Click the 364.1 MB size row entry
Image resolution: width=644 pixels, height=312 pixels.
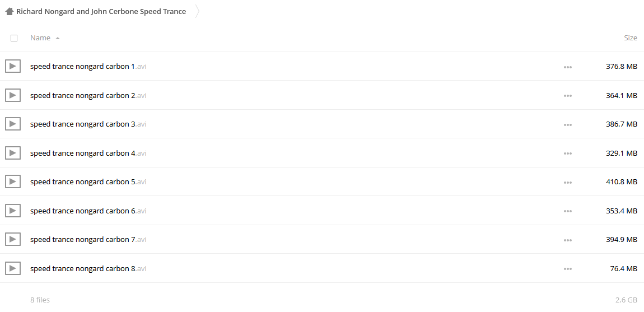tap(622, 95)
